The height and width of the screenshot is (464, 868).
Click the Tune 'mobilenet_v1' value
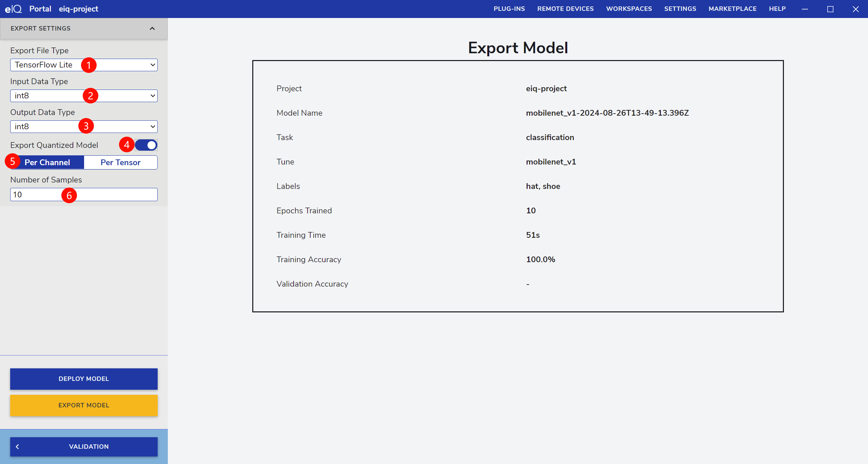pos(551,162)
